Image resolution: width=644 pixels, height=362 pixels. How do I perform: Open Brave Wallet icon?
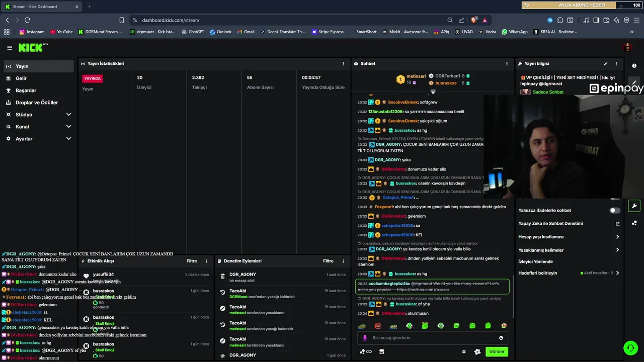pyautogui.click(x=606, y=20)
